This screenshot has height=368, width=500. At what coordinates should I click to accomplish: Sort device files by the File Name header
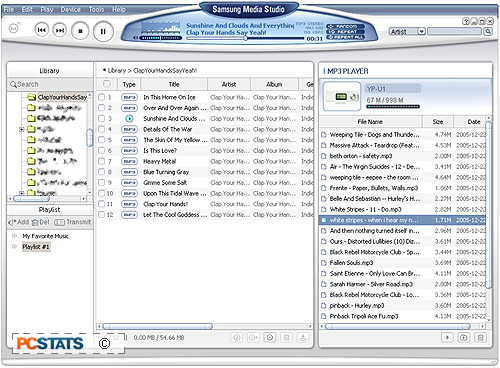click(370, 122)
